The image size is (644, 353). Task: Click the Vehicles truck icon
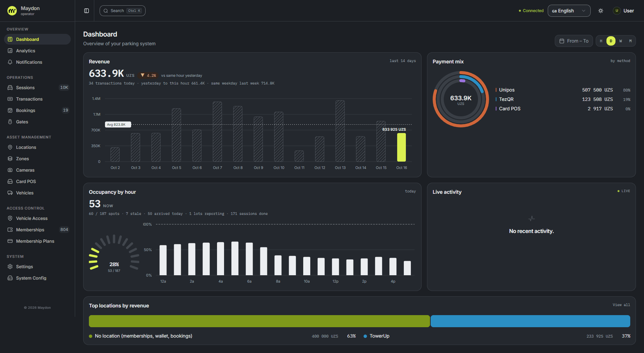10,193
